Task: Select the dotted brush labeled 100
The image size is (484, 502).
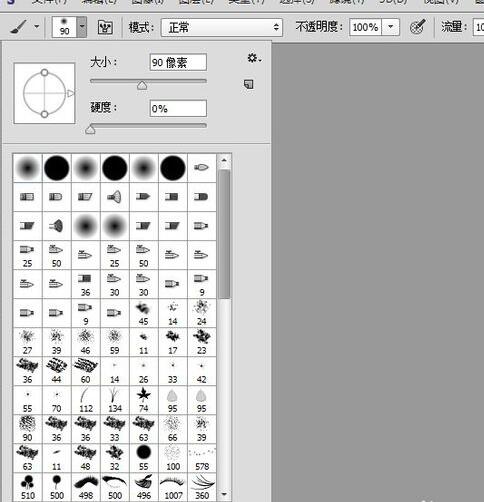Action: [x=173, y=458]
